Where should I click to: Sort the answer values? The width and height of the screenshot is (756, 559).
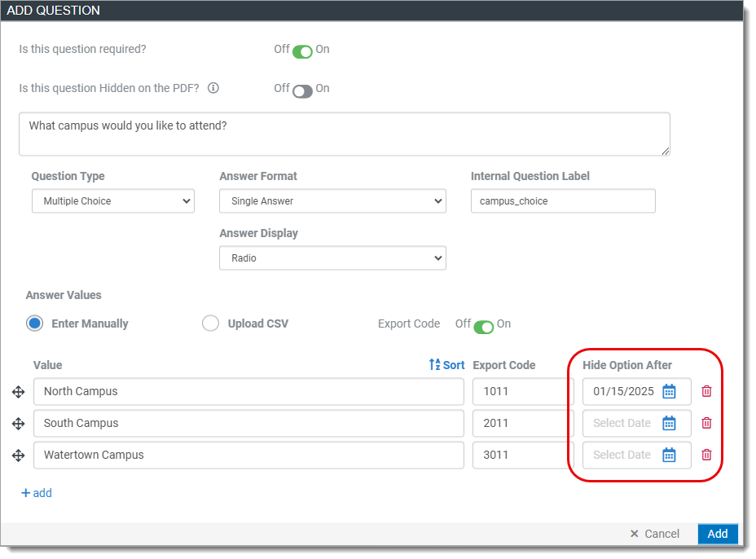[447, 365]
